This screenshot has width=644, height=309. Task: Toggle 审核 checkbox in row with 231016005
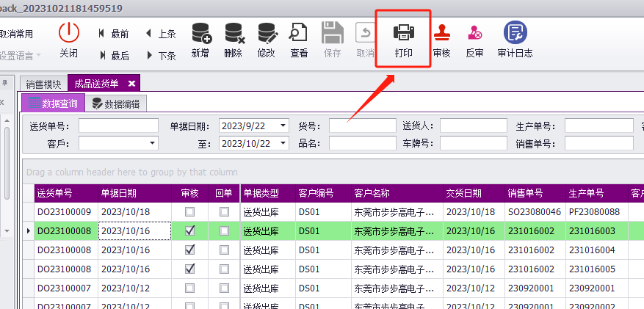click(189, 269)
